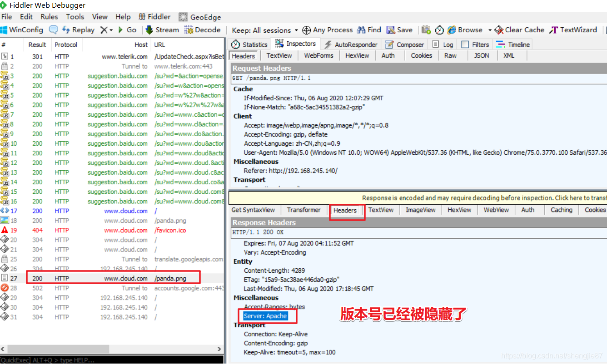
Task: Click the image icon of session 18
Action: point(5,220)
